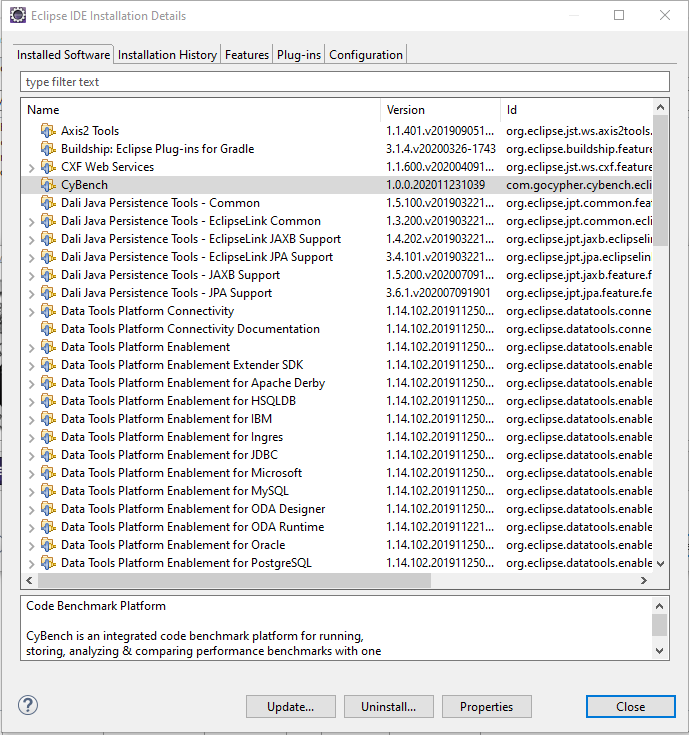Open the Plug-ins tab
Viewport: 689px width, 735px height.
coord(299,55)
